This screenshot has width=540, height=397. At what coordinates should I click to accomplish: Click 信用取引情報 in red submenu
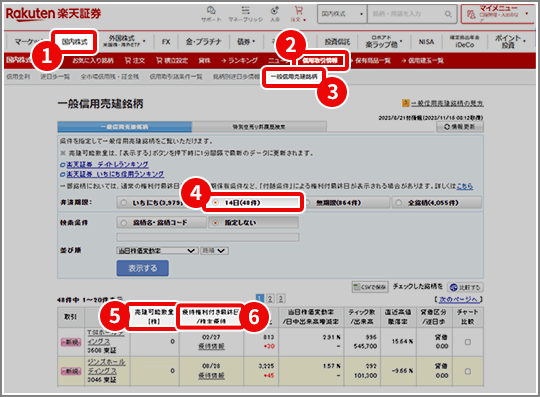[320, 61]
